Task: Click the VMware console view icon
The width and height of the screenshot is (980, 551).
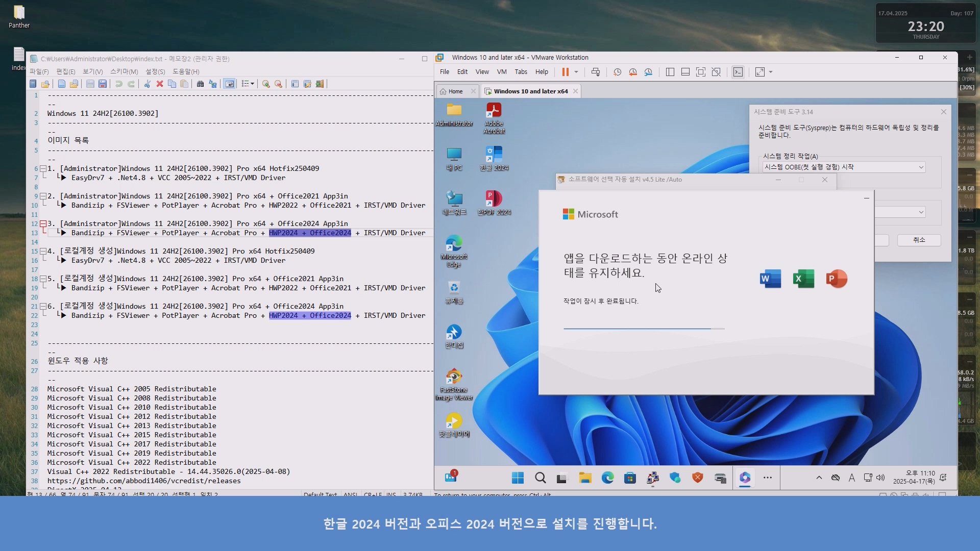Action: (738, 72)
